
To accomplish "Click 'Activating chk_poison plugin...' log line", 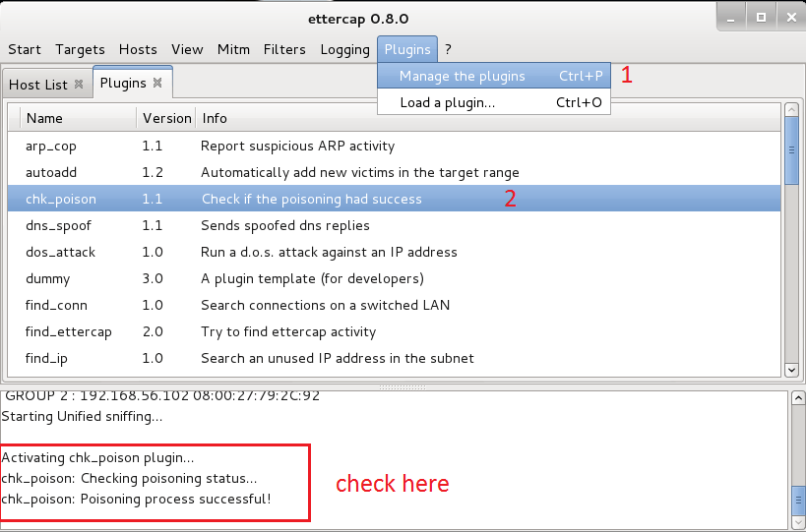I will point(97,457).
